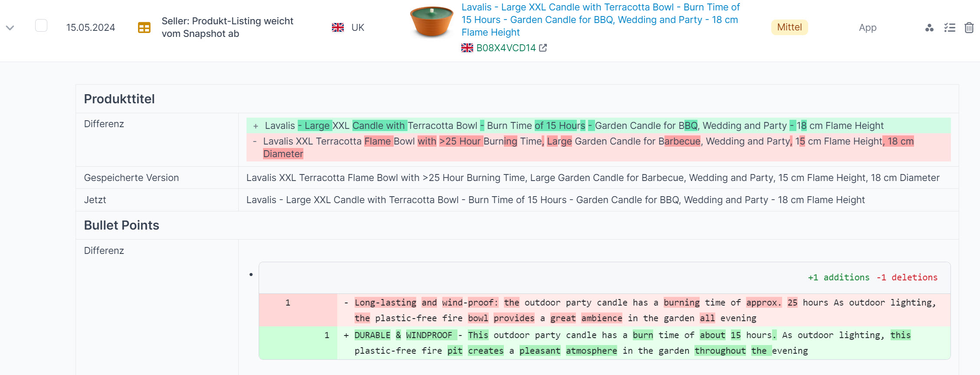Click the '+1 additions' counter
The width and height of the screenshot is (980, 375).
coord(839,277)
